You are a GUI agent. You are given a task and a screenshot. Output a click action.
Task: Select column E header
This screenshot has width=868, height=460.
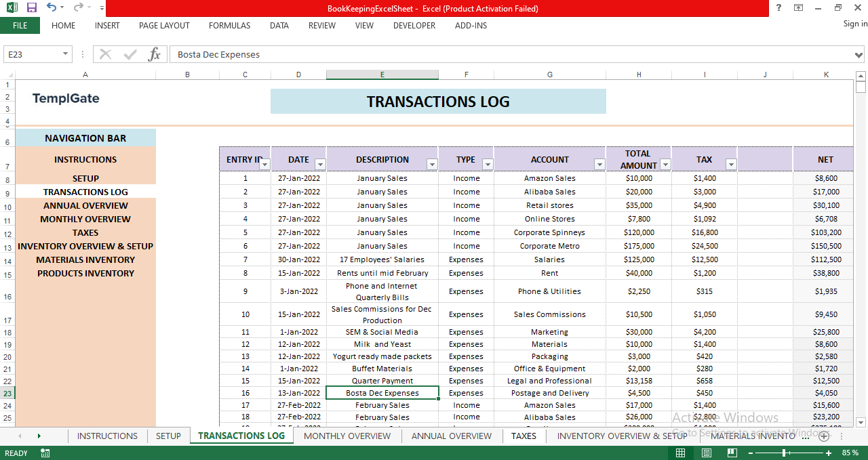tap(382, 75)
